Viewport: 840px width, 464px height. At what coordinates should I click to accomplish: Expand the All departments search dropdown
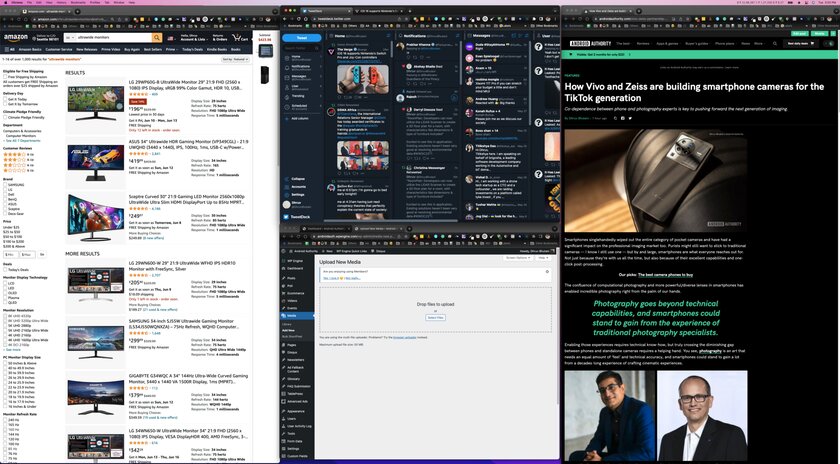coord(70,38)
